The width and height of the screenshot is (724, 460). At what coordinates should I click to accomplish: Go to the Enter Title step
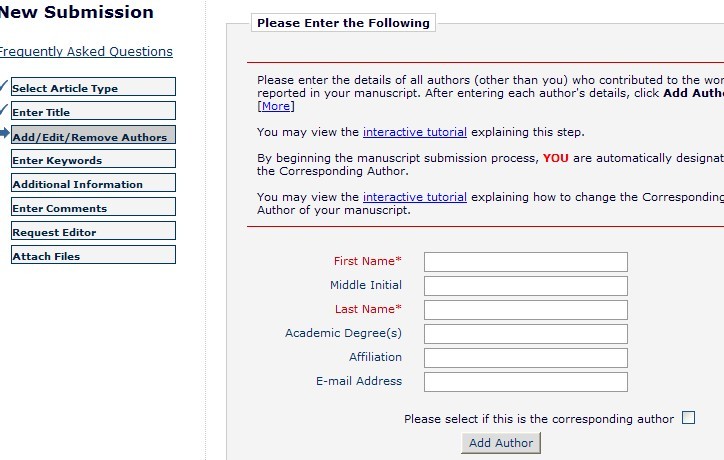(x=93, y=112)
